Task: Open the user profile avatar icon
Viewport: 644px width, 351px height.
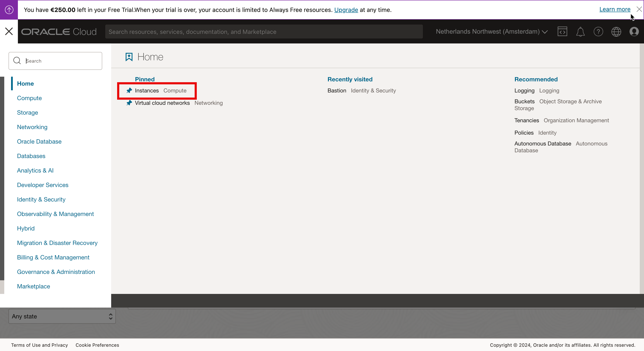Action: click(634, 32)
